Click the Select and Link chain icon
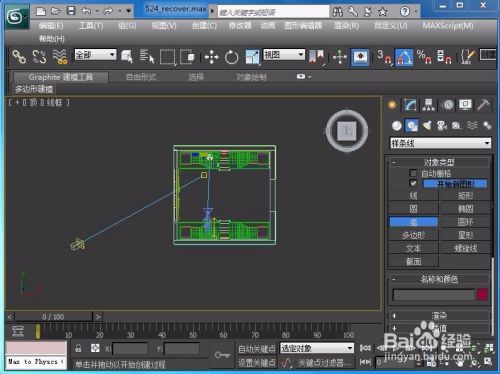The image size is (500, 374). (x=19, y=57)
